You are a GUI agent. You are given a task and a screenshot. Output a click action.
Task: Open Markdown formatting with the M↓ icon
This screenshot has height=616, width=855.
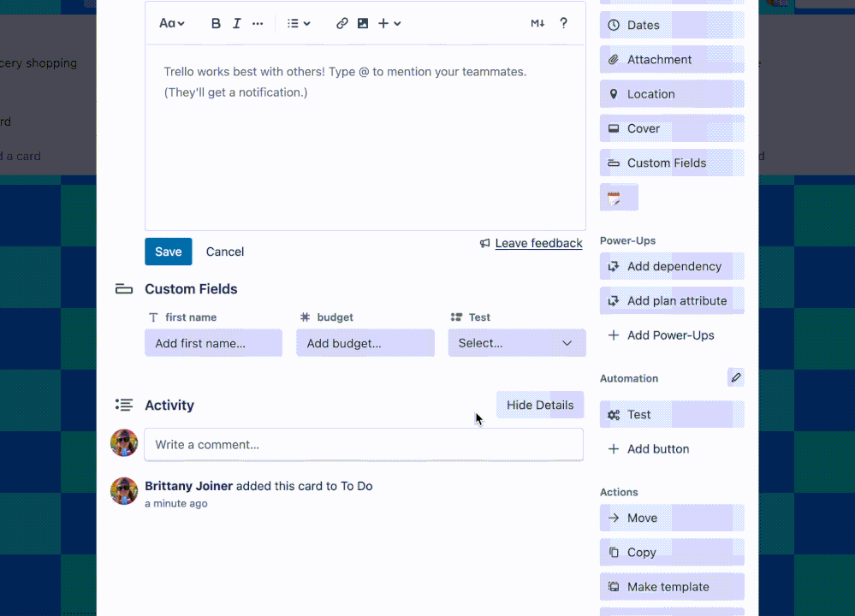[x=537, y=23]
